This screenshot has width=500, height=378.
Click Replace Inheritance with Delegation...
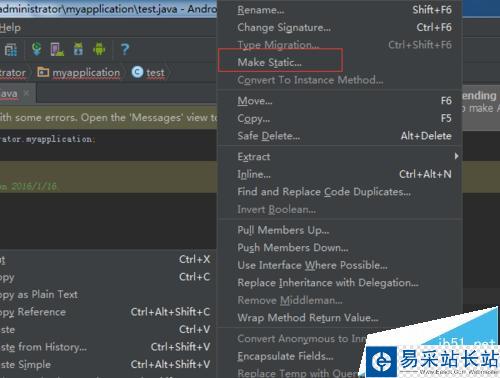339,283
